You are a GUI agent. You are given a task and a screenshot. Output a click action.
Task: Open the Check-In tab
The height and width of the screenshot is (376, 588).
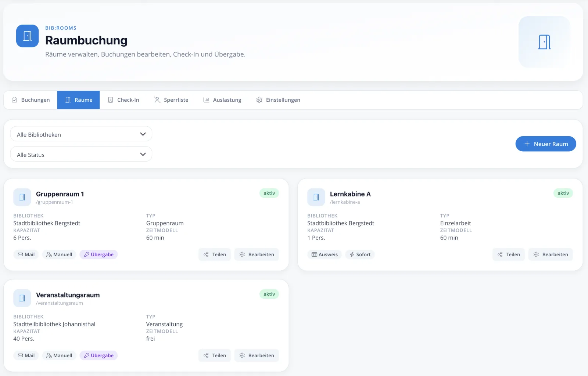click(123, 100)
